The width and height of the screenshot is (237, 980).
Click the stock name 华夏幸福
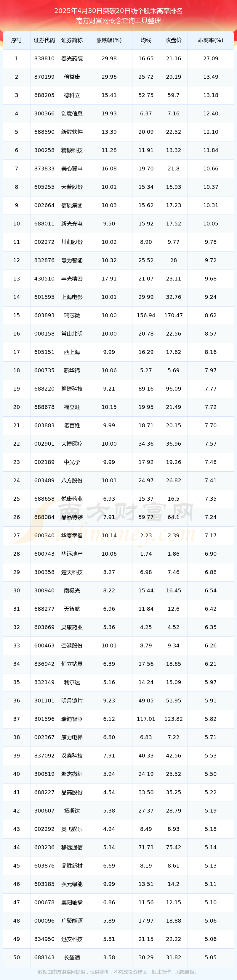(x=72, y=536)
